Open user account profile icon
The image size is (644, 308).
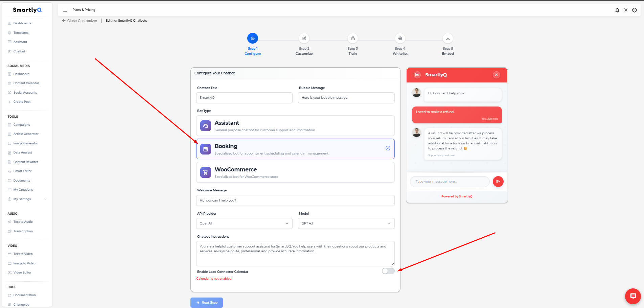[x=635, y=10]
